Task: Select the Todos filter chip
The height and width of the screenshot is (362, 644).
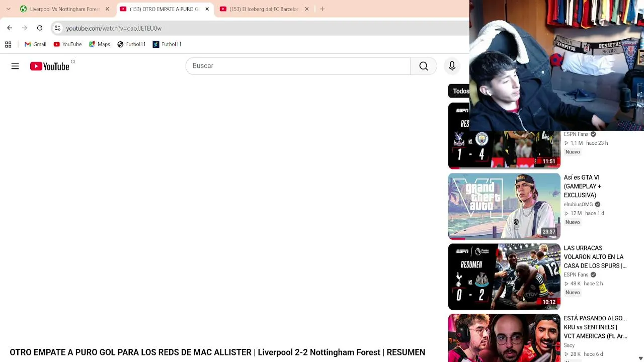Action: (460, 91)
